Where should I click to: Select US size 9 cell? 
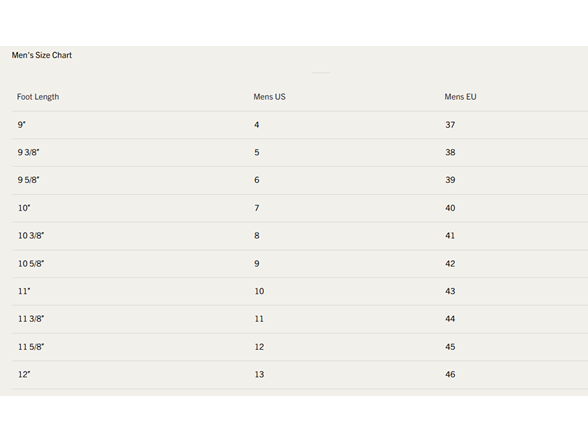click(x=257, y=264)
